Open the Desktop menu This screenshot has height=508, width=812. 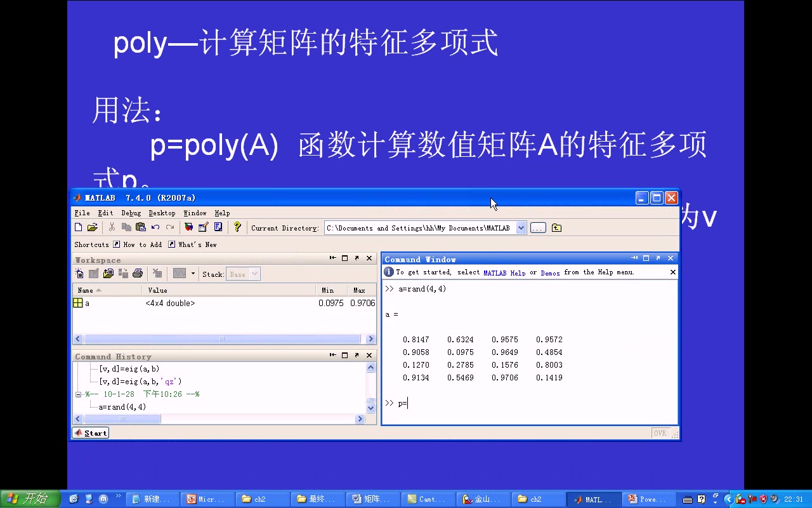point(162,213)
